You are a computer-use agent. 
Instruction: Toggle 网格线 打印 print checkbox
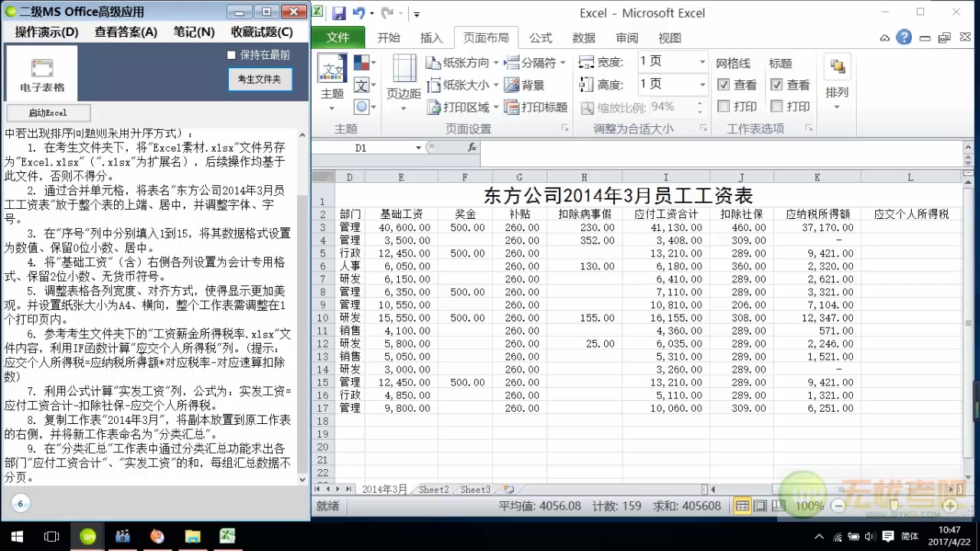(724, 106)
